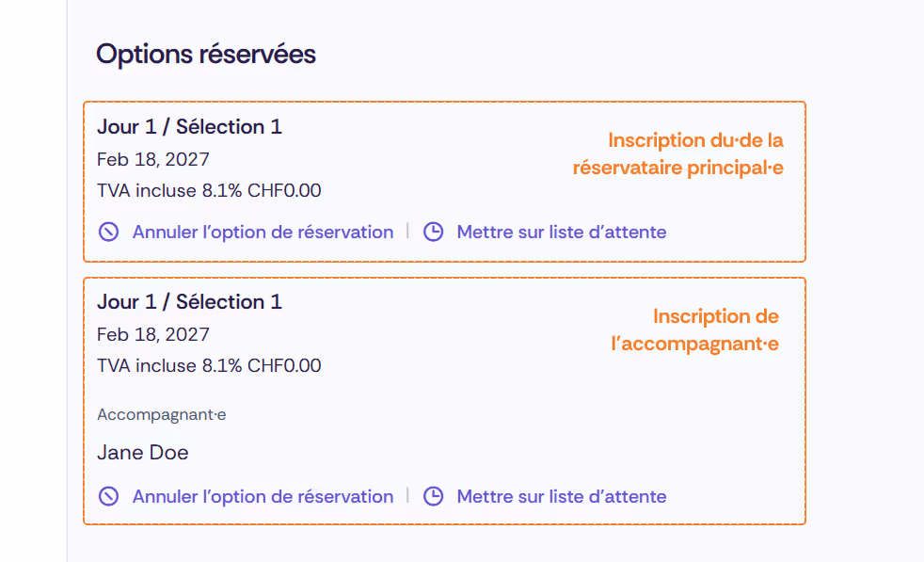Put Jane Doe's option on the waiting list
Screen dimensions: 924x562
tap(561, 496)
